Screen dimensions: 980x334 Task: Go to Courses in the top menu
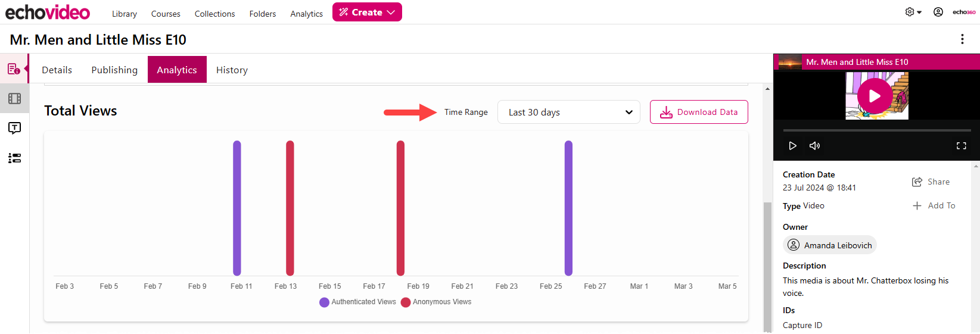166,14
